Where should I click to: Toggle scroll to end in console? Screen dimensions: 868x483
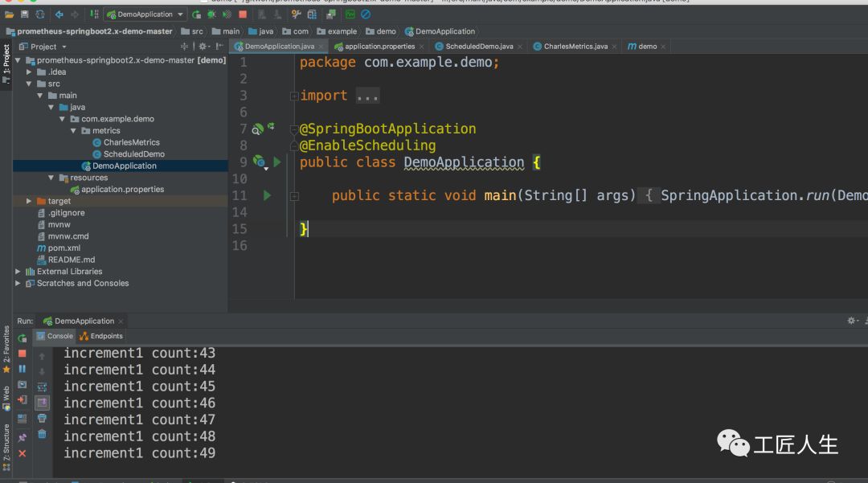tap(42, 402)
